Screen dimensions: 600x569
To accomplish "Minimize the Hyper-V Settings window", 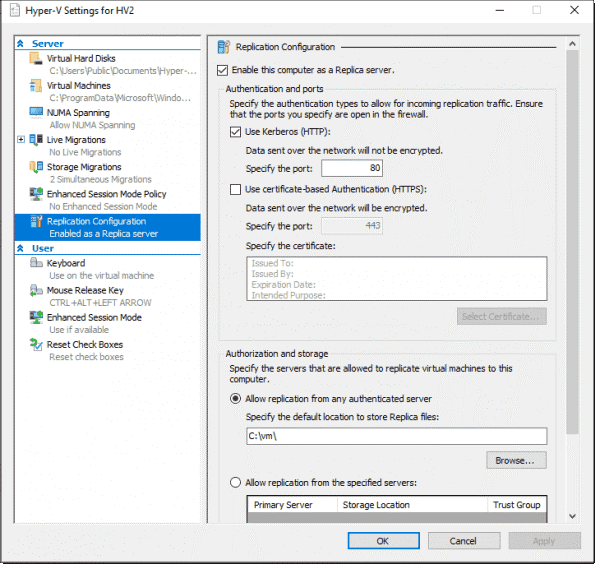I will [x=499, y=10].
